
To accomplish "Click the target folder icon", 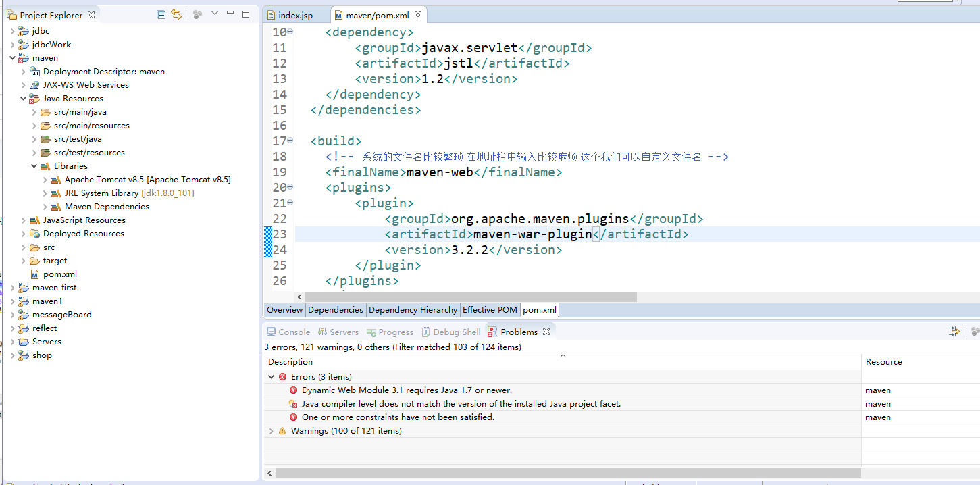I will click(35, 260).
